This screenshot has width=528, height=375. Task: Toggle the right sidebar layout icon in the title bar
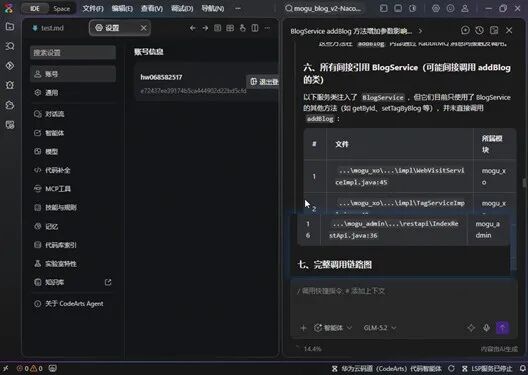click(412, 8)
